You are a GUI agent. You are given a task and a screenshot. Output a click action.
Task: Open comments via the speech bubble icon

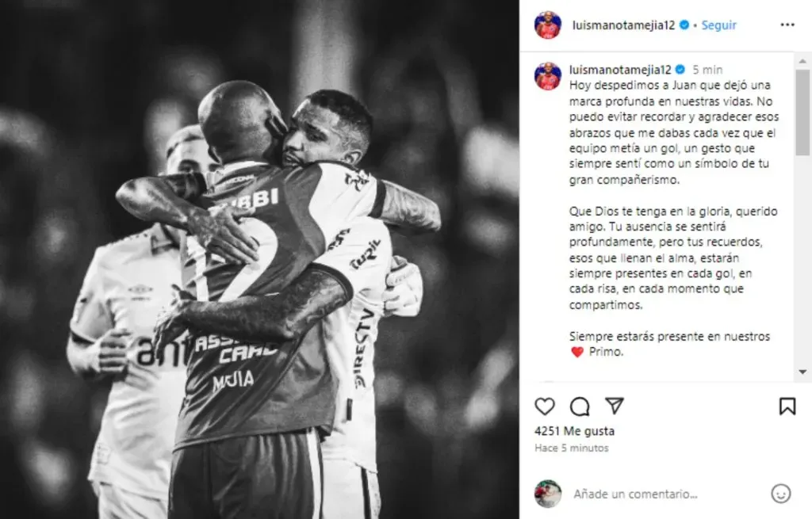tap(580, 406)
